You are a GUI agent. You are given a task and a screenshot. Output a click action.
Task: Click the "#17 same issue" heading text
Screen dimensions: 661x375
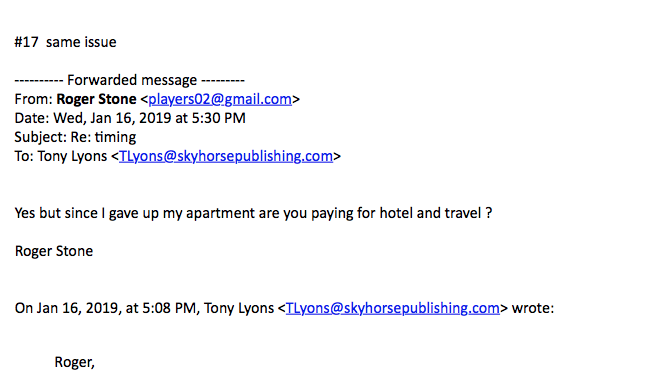(65, 42)
